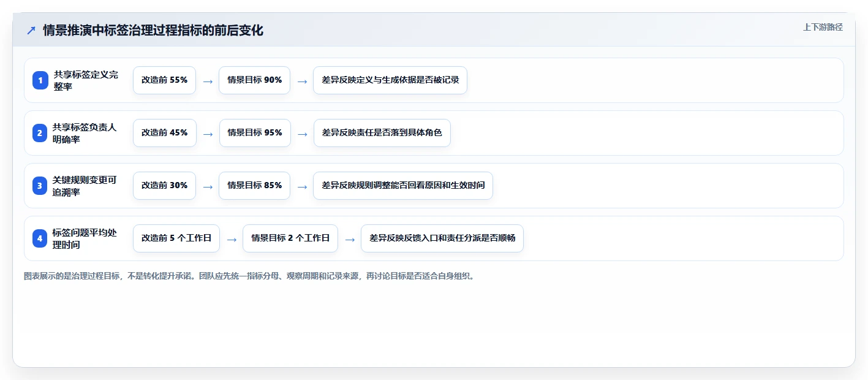Click the 情景目标 2 个工作日 chip
The image size is (868, 380).
tap(290, 238)
